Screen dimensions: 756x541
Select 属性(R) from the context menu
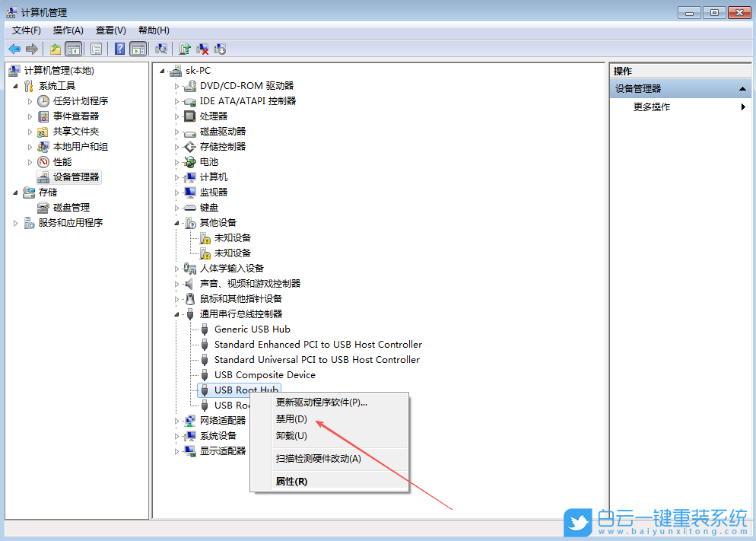291,482
